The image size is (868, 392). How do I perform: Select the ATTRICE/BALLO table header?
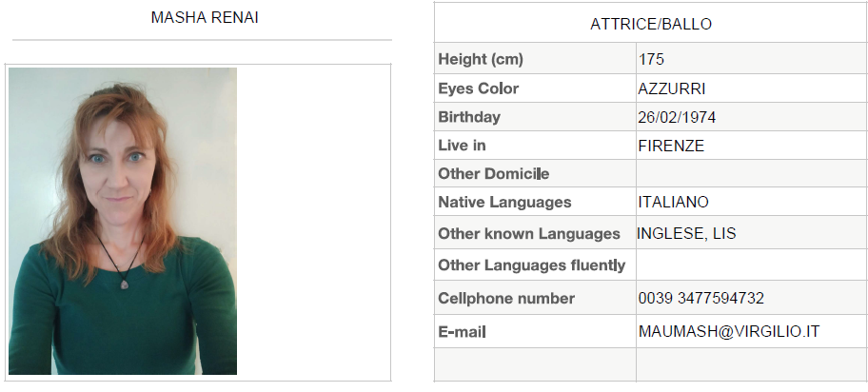coord(651,25)
